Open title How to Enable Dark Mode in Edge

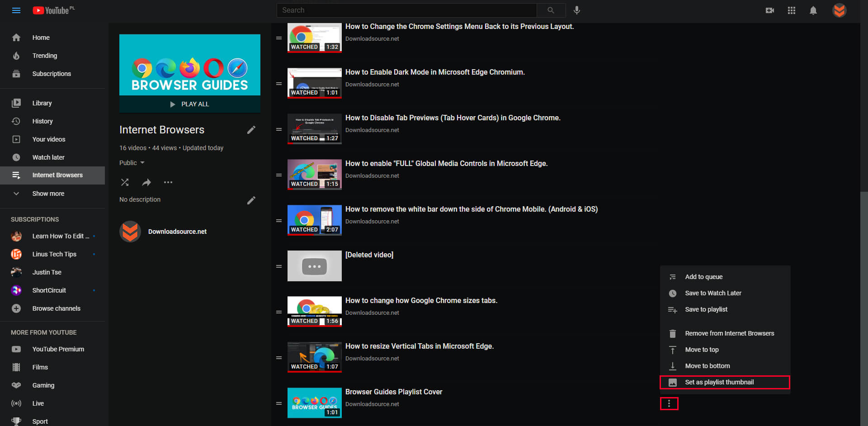tap(435, 72)
